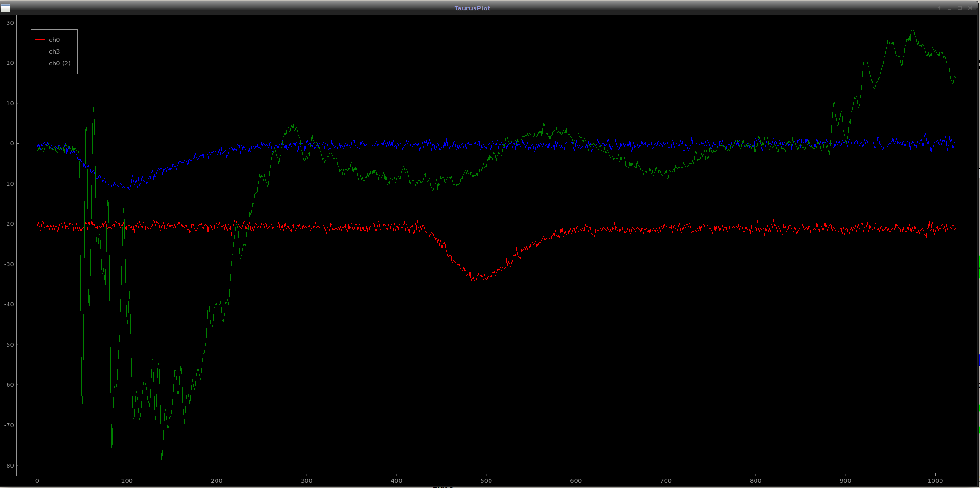This screenshot has height=488, width=980.
Task: Select the ch0 legend label
Action: pyautogui.click(x=54, y=40)
